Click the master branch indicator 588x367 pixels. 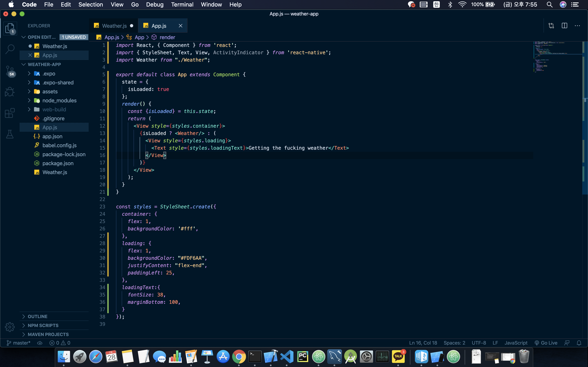18,343
